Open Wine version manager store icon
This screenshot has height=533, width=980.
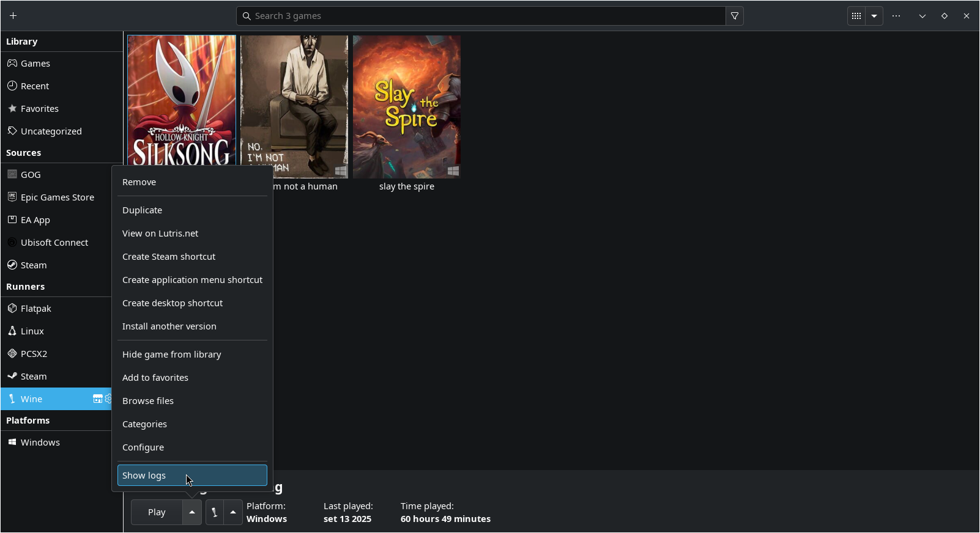point(97,399)
